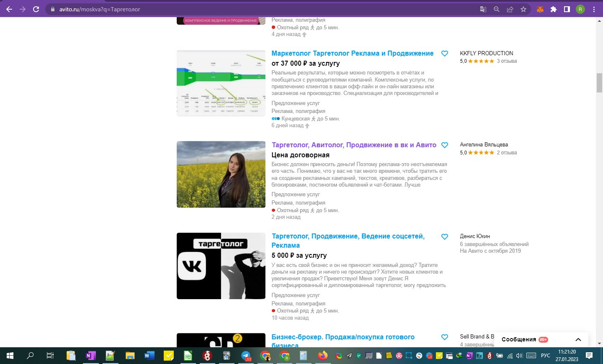Open the VK таргетолог black thumbnail
Screen dimensions: 603x364
[x=221, y=266]
